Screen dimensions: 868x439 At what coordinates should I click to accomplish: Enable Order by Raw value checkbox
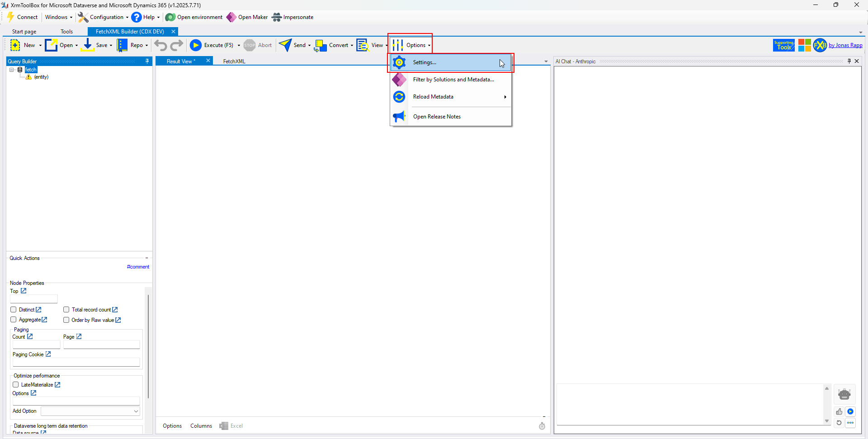66,320
